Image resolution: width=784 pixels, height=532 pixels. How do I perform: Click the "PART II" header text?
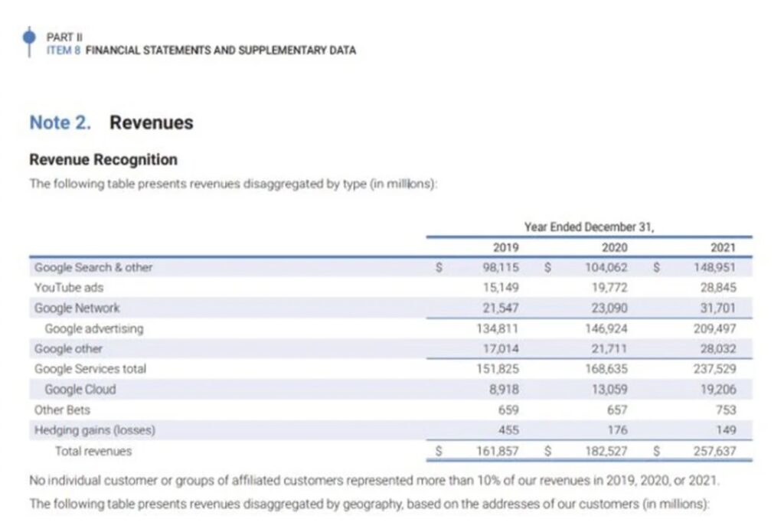64,37
